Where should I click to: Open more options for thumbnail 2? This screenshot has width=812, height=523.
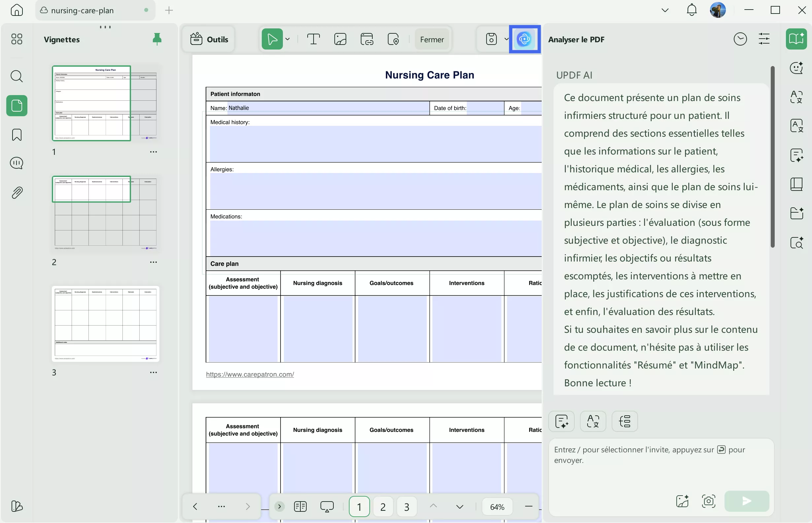pyautogui.click(x=153, y=262)
